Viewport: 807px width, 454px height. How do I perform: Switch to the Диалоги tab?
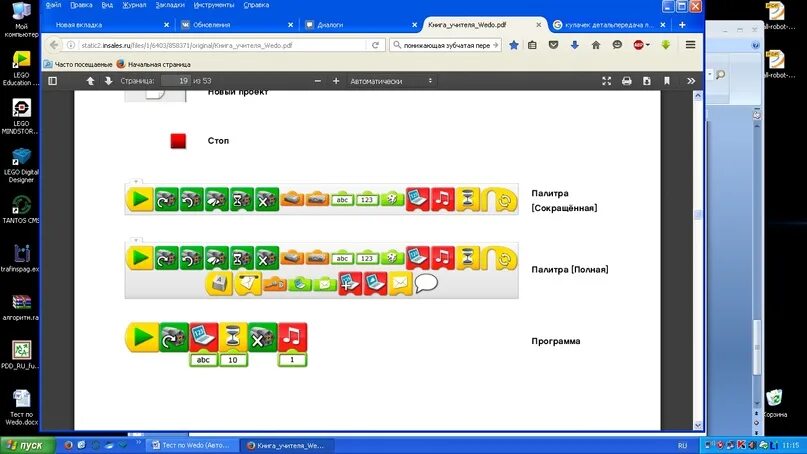point(360,25)
